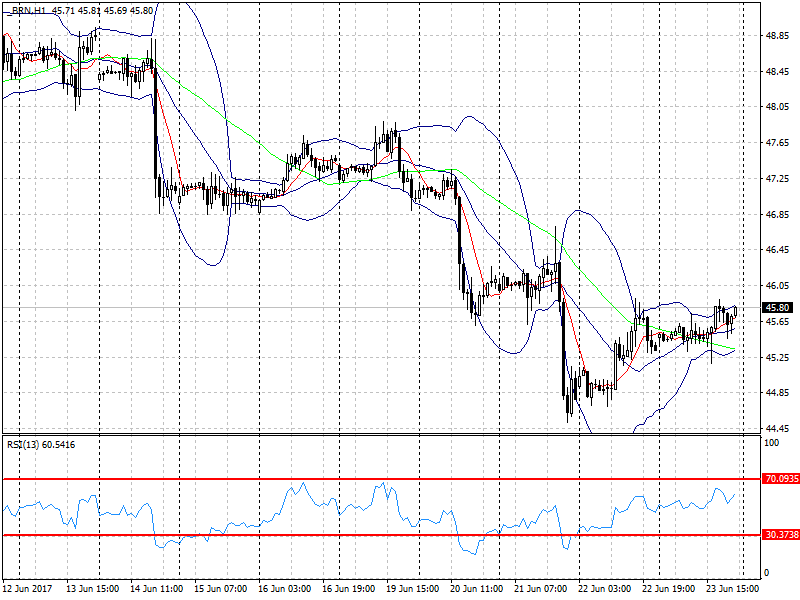The height and width of the screenshot is (600, 800).
Task: Click the 44.45 price scale label
Action: click(x=778, y=428)
